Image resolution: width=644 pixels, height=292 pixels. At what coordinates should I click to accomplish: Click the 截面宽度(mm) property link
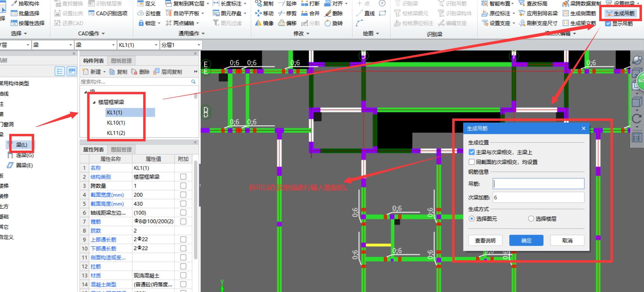coord(107,195)
